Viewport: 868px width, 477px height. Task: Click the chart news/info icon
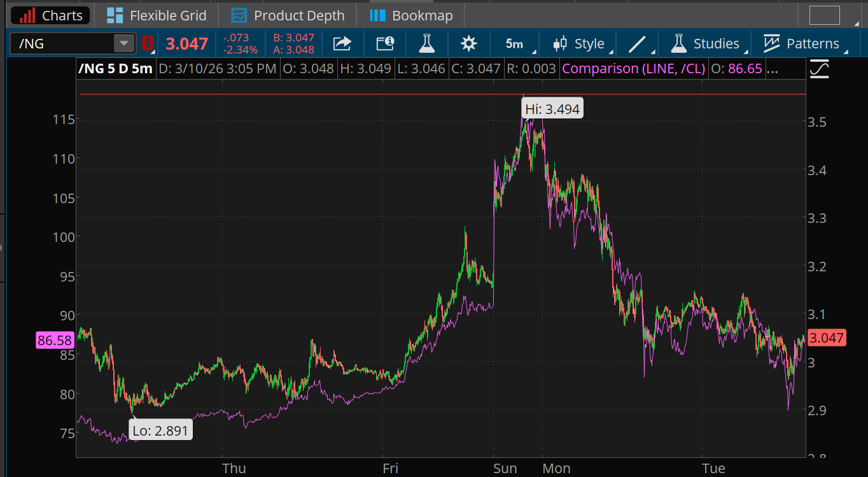click(x=384, y=43)
